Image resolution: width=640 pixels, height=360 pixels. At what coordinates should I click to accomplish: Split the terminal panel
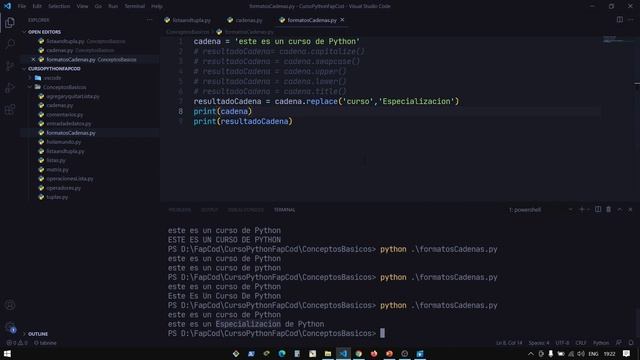click(598, 209)
